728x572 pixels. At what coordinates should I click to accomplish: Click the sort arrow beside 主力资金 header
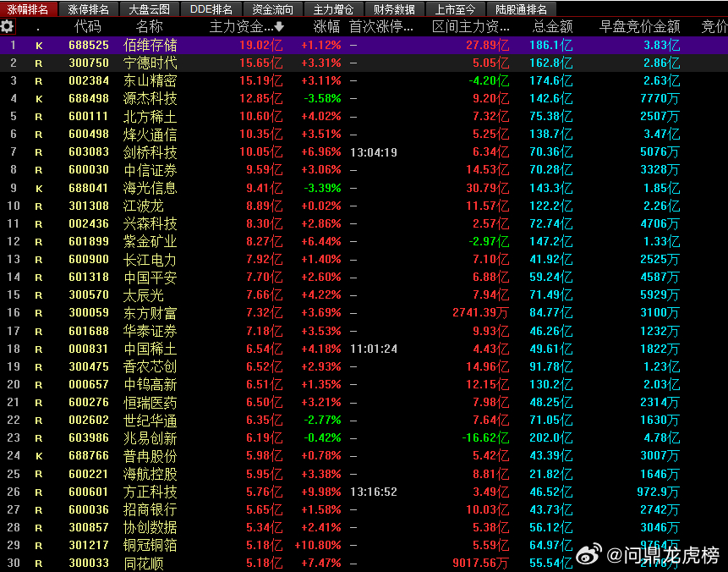pos(278,27)
